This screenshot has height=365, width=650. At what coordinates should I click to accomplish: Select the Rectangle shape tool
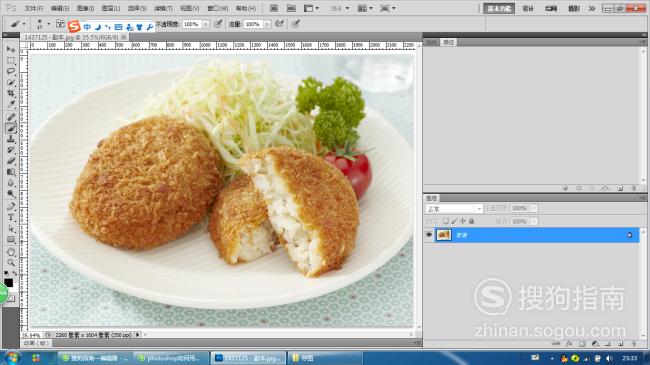pyautogui.click(x=11, y=239)
